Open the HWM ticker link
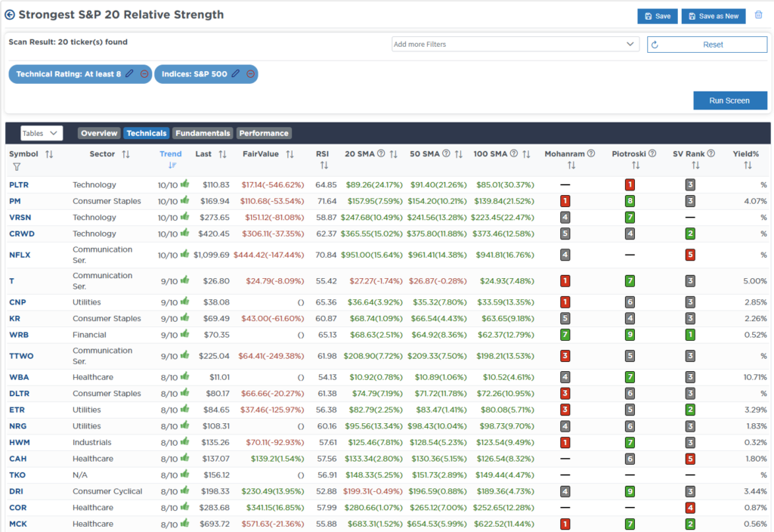Image resolution: width=774 pixels, height=532 pixels. (x=19, y=442)
